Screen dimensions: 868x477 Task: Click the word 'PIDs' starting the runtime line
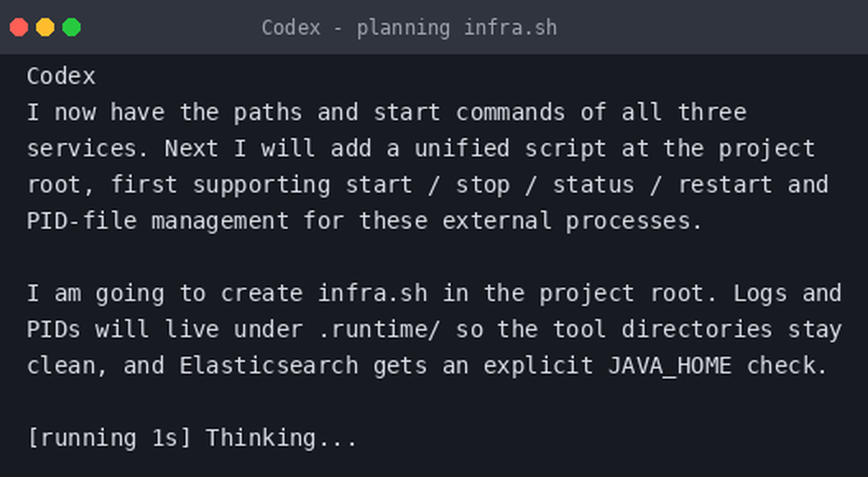point(53,330)
